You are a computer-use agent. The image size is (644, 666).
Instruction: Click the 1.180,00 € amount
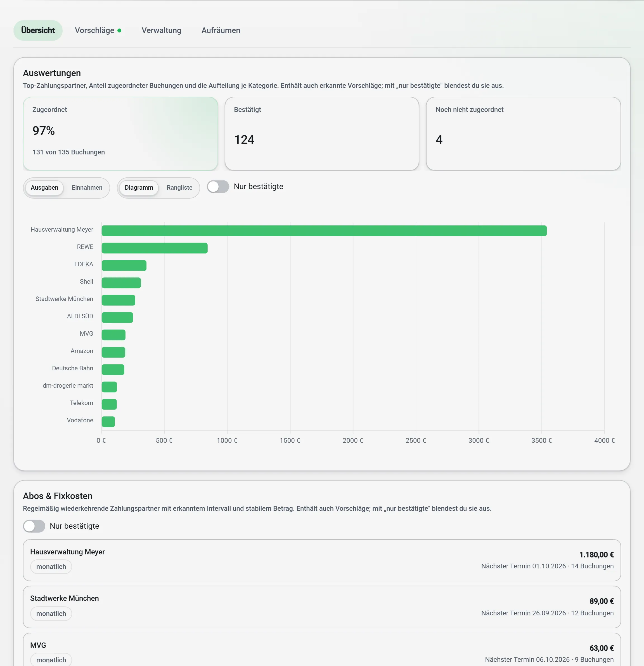point(596,555)
